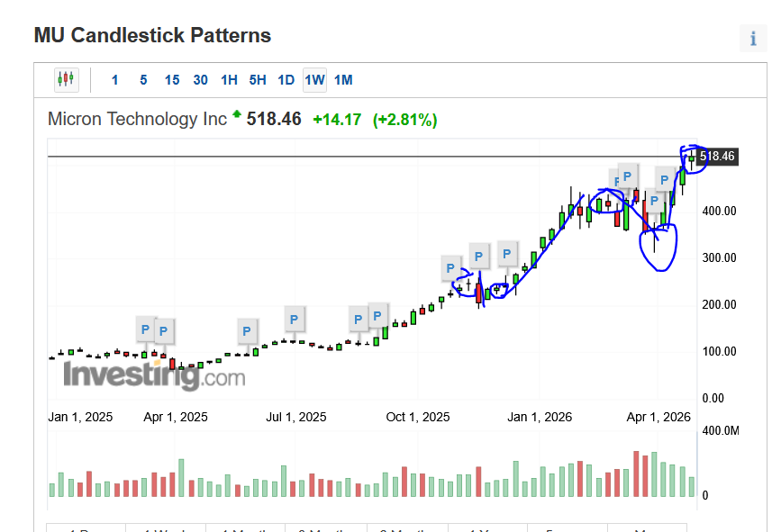Click the Apr 1, 2026 axis label
The height and width of the screenshot is (532, 772).
[658, 417]
